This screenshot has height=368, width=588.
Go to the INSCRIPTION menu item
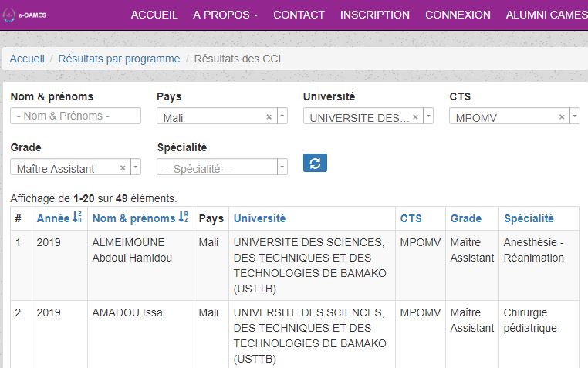coord(374,15)
